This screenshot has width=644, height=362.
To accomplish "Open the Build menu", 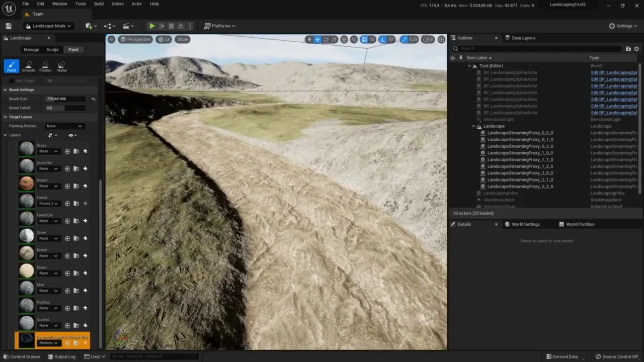I will pyautogui.click(x=99, y=4).
